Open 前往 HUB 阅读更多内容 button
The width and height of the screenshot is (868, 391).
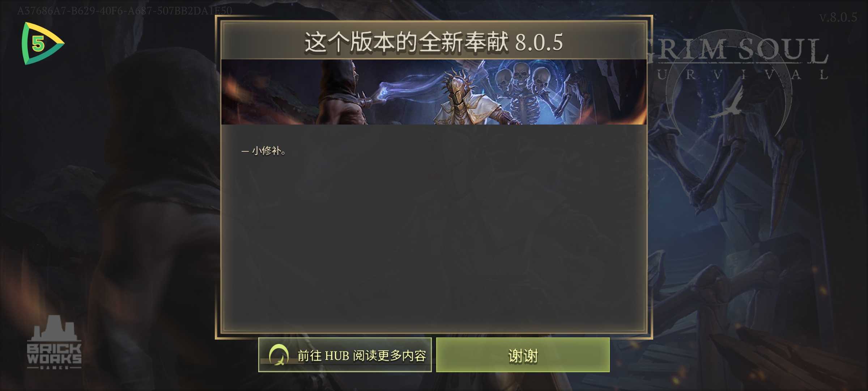[345, 355]
